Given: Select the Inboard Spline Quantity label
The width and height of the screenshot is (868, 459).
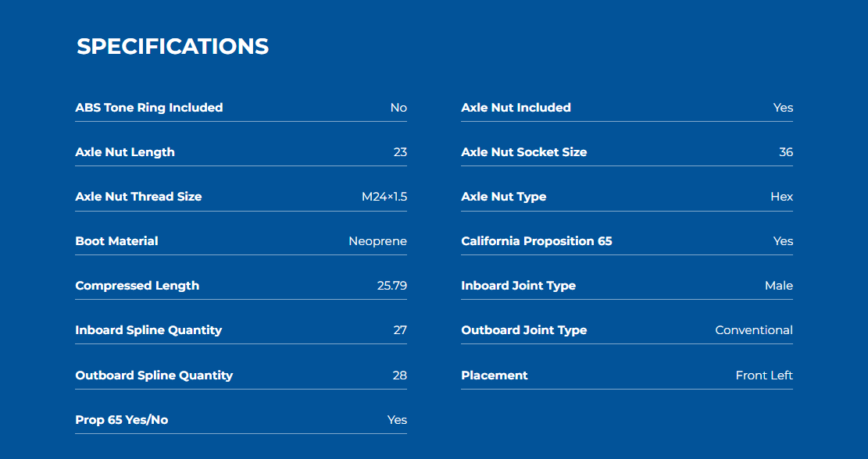Looking at the screenshot, I should point(148,330).
